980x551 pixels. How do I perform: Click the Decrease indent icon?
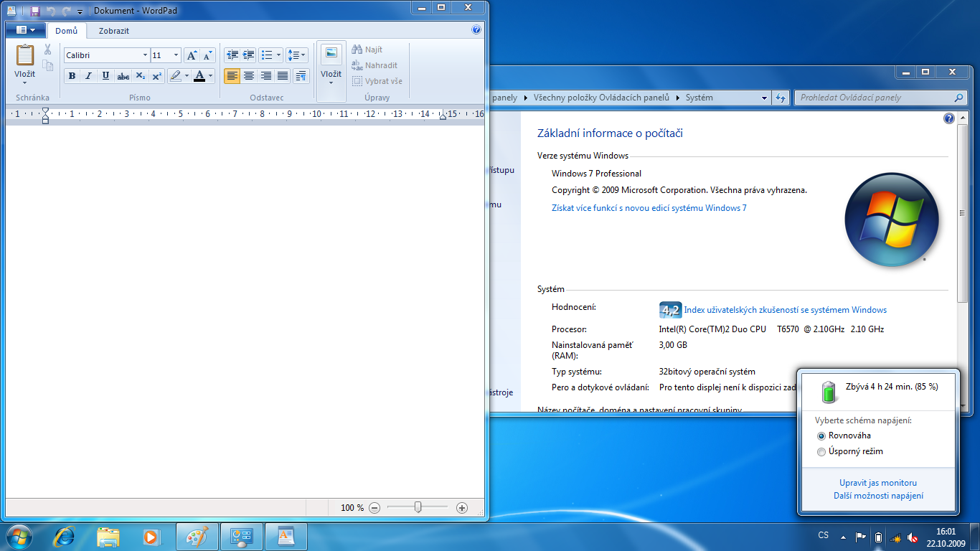pyautogui.click(x=232, y=55)
